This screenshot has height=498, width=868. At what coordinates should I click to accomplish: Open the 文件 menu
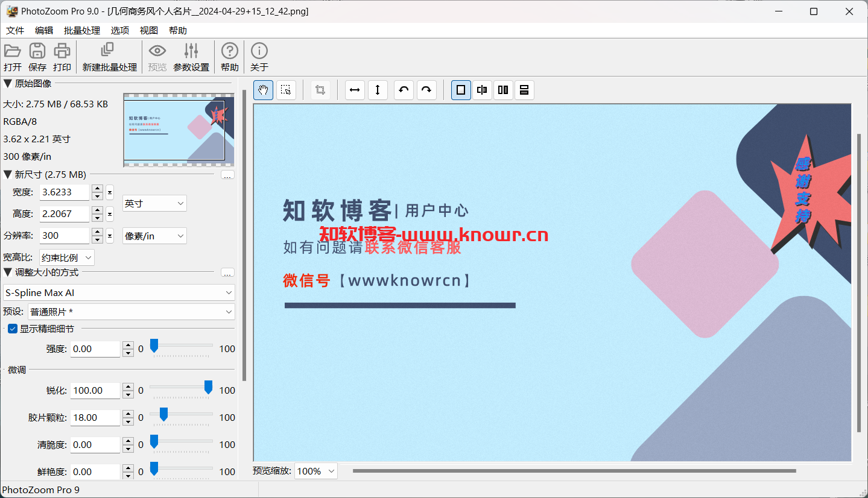15,30
